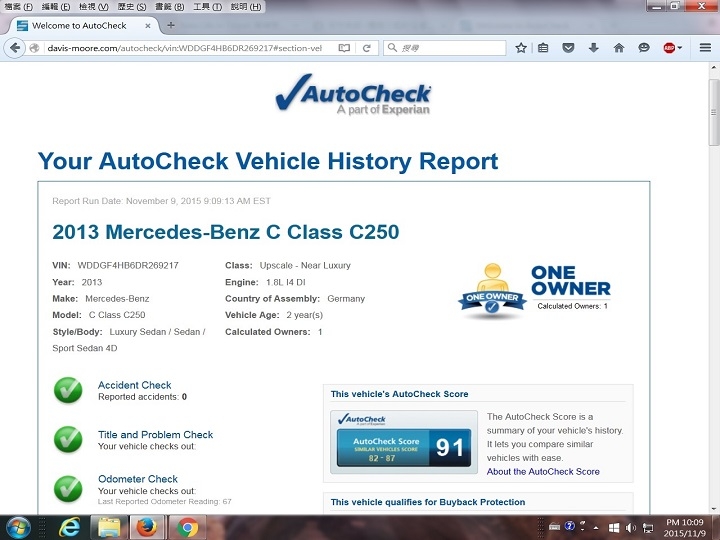720x540 pixels.
Task: Click the 'Upscale - Near Luxury' class value
Action: [305, 265]
